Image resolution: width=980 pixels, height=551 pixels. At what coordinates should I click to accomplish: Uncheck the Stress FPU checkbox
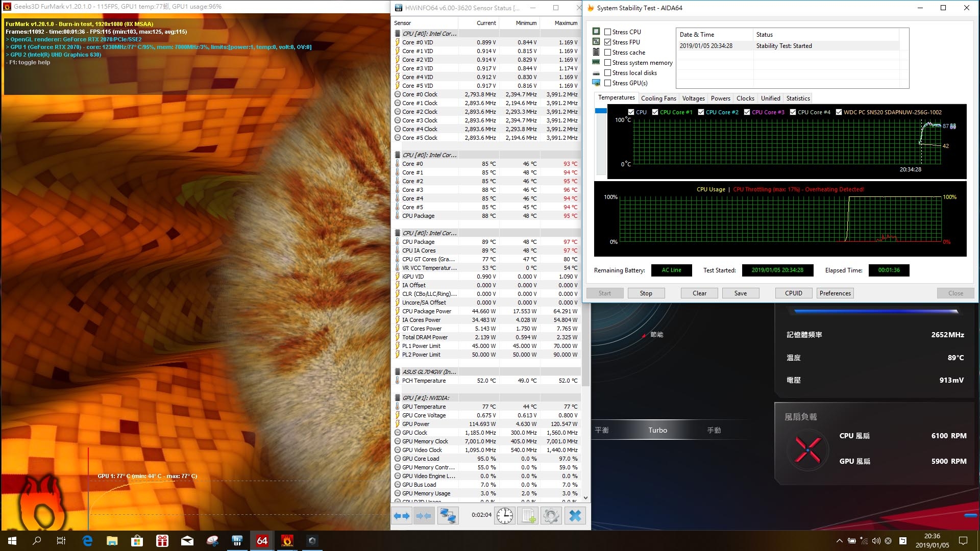(607, 42)
